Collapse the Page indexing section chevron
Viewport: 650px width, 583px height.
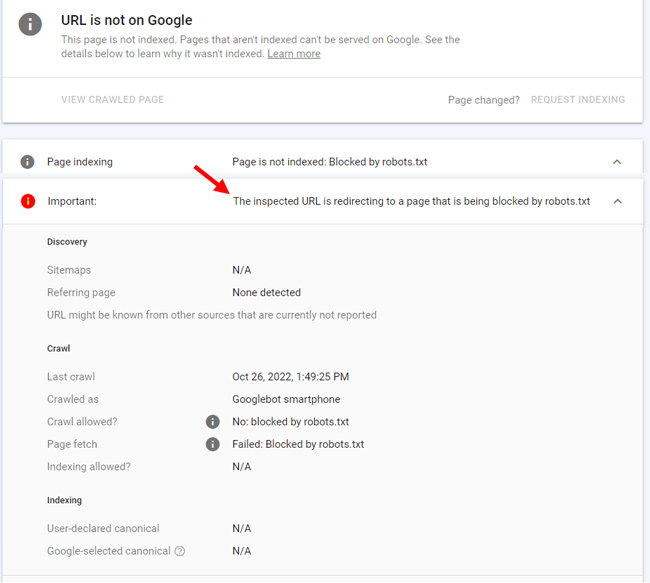tap(617, 162)
